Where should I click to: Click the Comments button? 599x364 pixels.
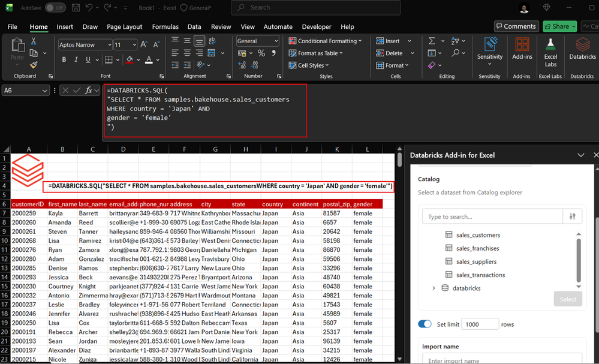[x=516, y=26]
